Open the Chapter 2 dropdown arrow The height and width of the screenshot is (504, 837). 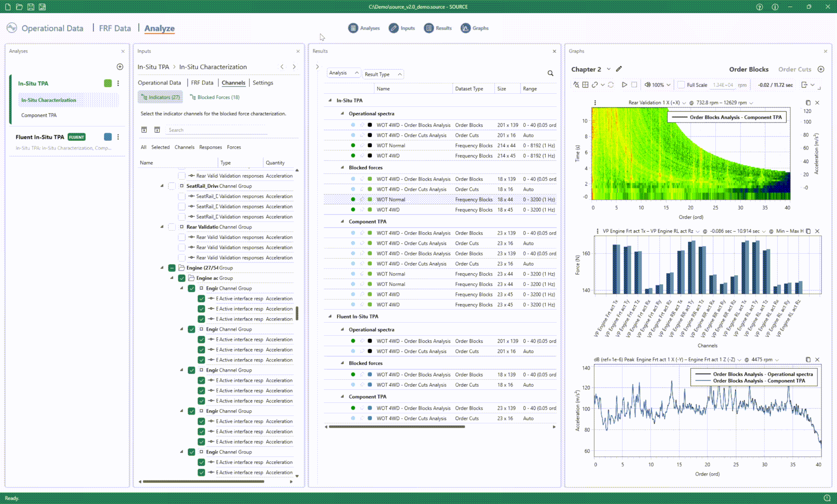(x=609, y=69)
